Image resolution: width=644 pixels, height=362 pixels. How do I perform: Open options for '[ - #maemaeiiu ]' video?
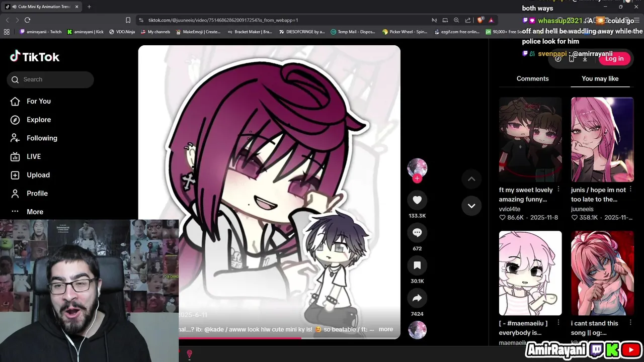[558, 323]
